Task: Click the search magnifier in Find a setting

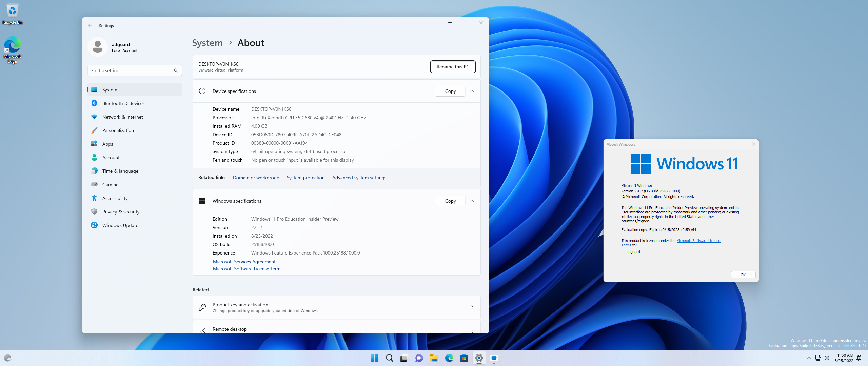Action: [x=176, y=70]
